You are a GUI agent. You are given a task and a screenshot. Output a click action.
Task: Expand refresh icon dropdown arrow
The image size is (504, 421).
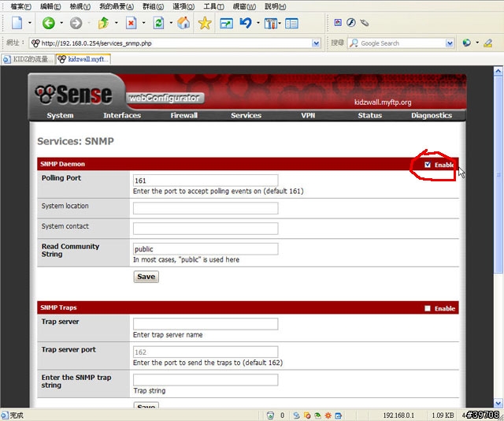pos(171,23)
